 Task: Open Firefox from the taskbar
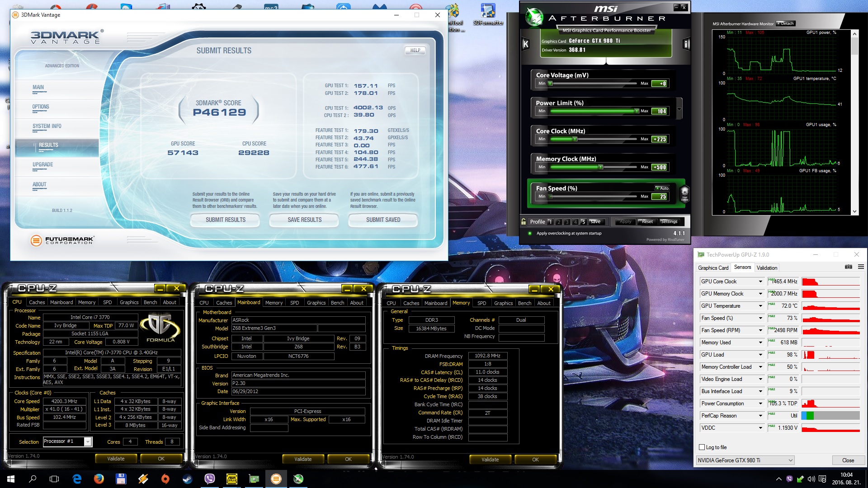click(99, 479)
